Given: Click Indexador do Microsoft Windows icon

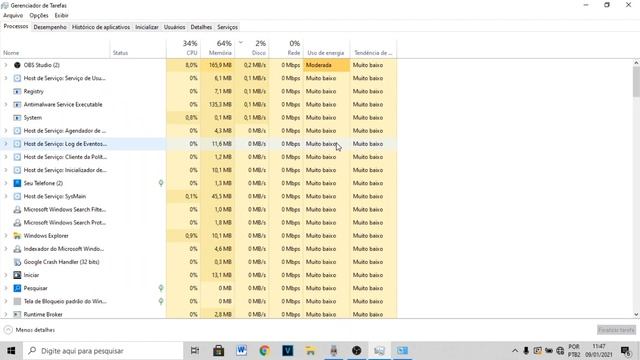Looking at the screenshot, I should pos(17,249).
